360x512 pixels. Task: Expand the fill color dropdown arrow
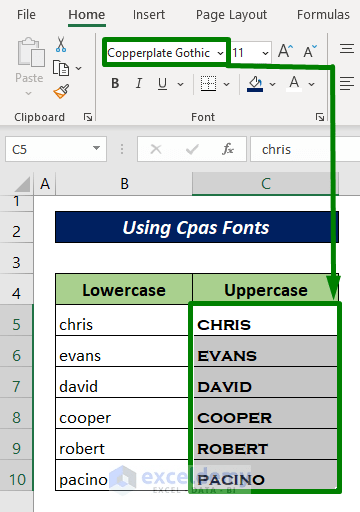[x=272, y=84]
